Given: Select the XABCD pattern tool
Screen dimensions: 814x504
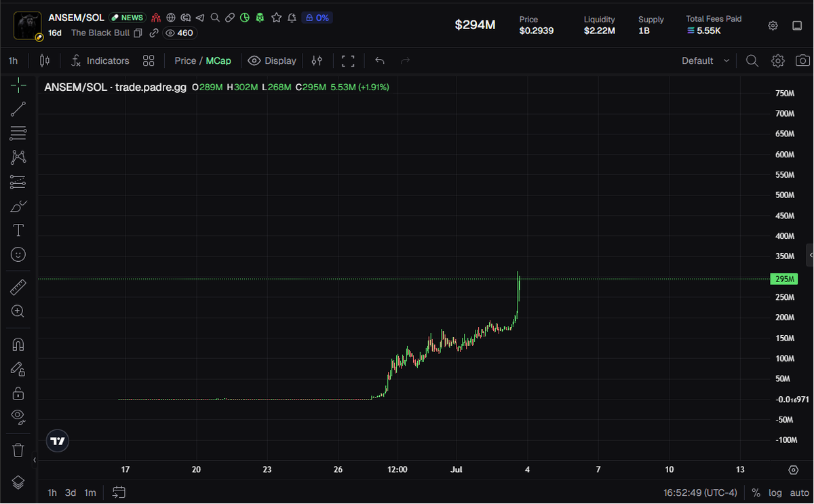Looking at the screenshot, I should (18, 157).
